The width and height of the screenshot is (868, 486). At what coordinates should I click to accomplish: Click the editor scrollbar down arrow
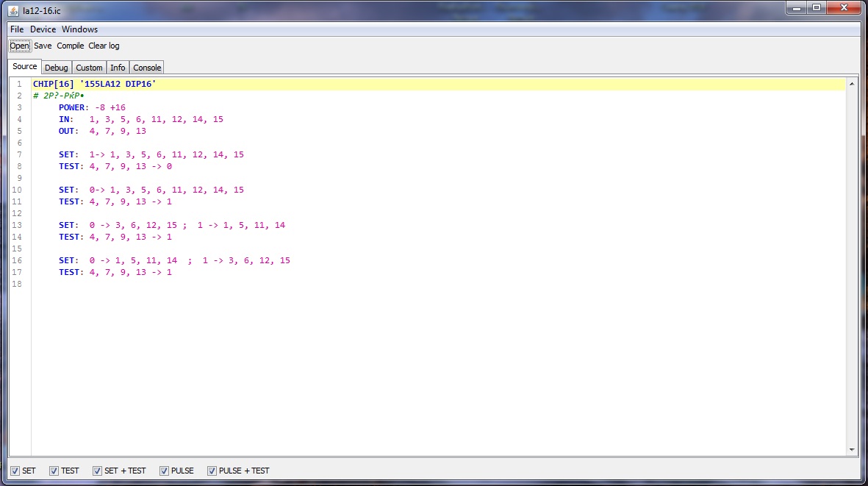(x=852, y=450)
